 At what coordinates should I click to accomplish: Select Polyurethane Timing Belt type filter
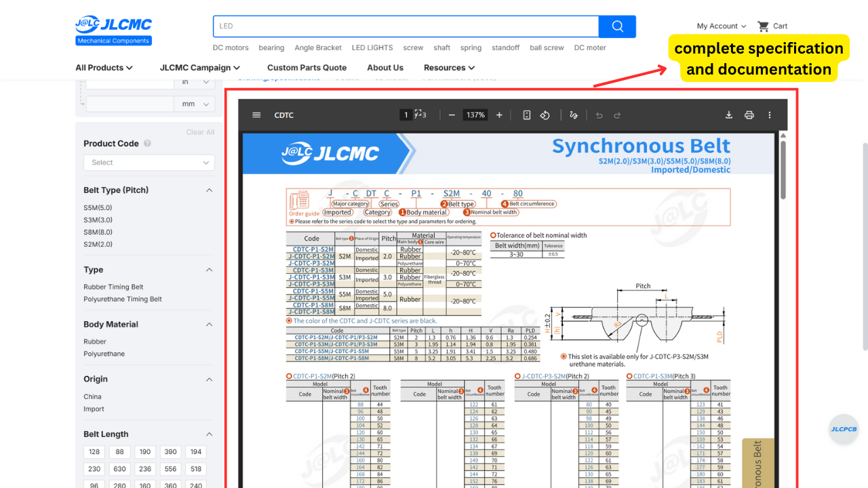(123, 300)
